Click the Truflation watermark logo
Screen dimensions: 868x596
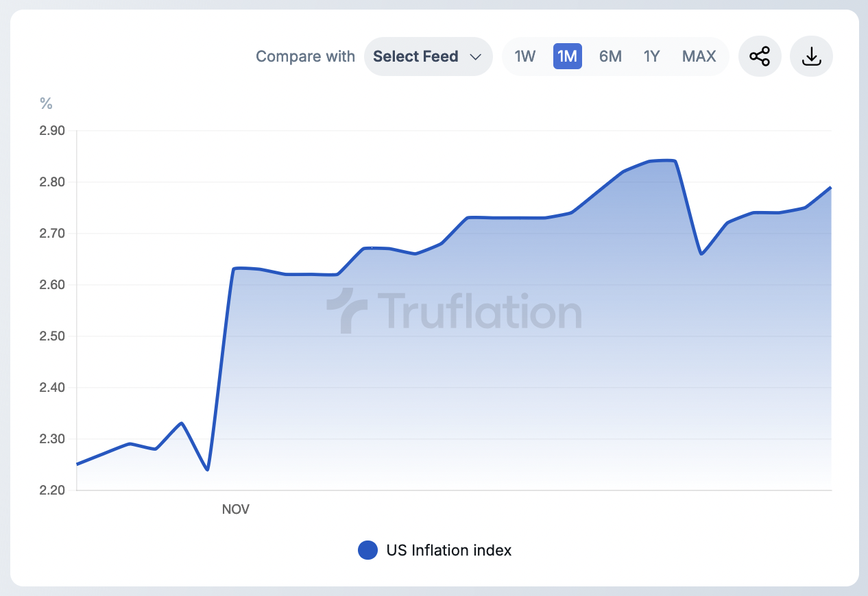454,311
